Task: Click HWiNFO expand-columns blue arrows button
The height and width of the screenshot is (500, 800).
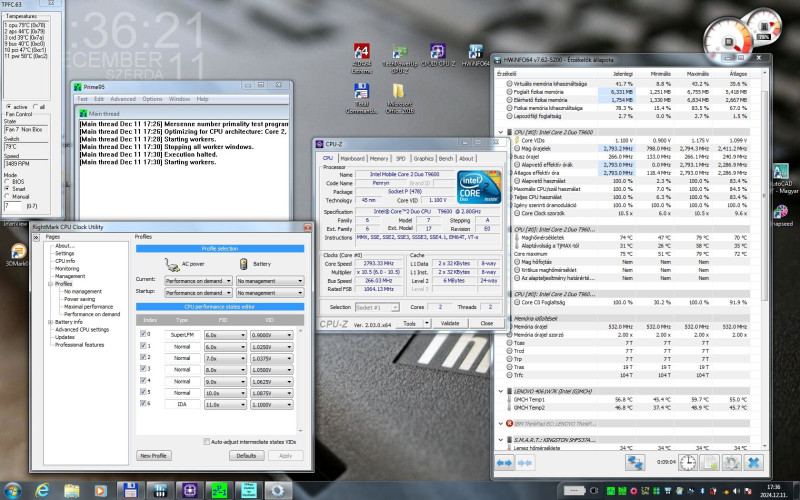Action: coord(504,462)
